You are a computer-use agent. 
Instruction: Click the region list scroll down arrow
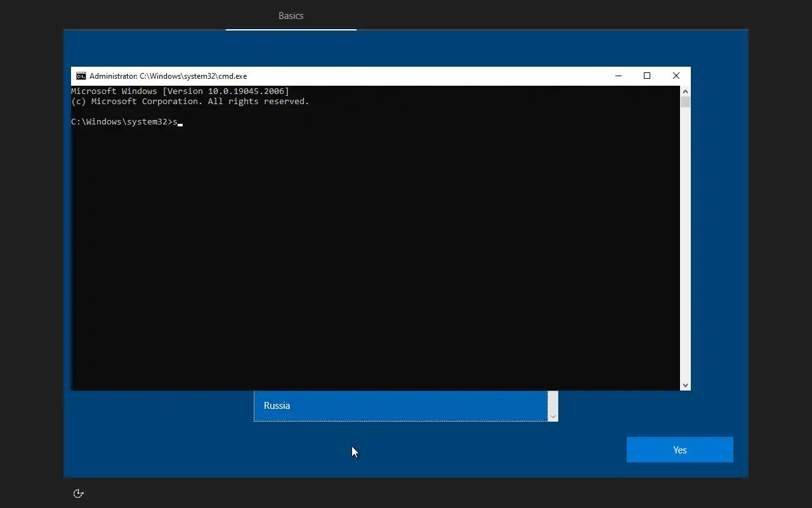pyautogui.click(x=553, y=417)
